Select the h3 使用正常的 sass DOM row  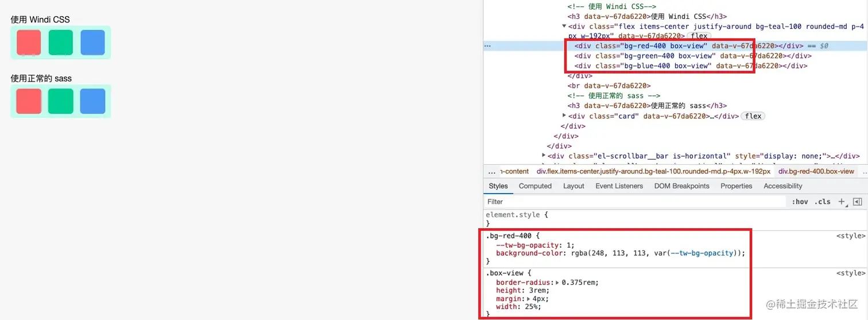[647, 106]
